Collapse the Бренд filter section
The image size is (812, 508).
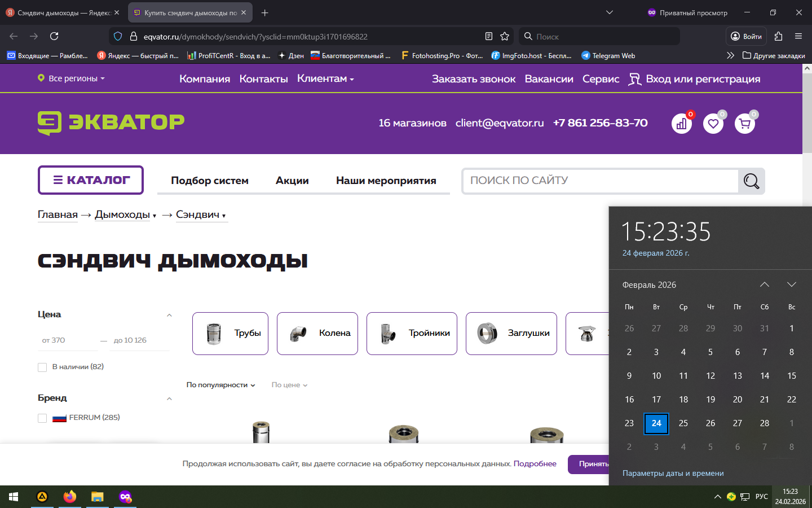pos(169,398)
